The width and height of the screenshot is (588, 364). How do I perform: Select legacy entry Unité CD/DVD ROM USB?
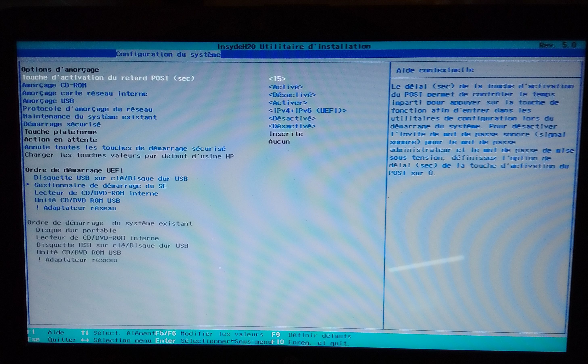pyautogui.click(x=79, y=252)
